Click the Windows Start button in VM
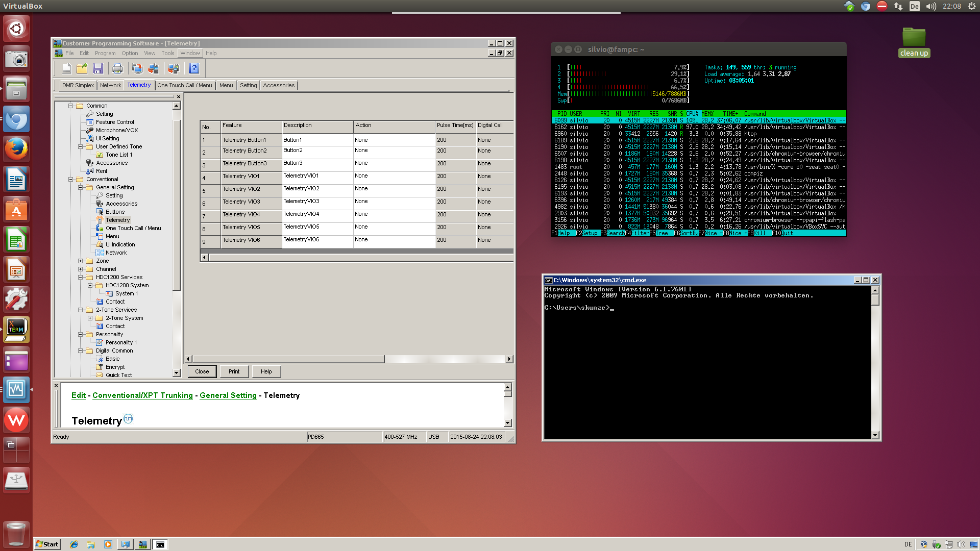Screen dimensions: 980x551 (x=47, y=544)
